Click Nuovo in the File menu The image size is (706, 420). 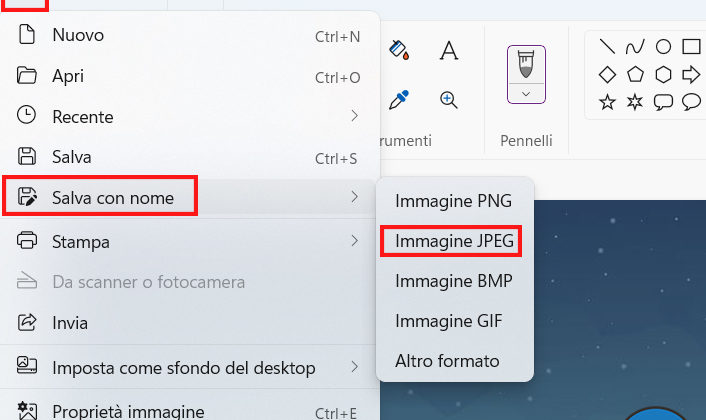tap(78, 36)
